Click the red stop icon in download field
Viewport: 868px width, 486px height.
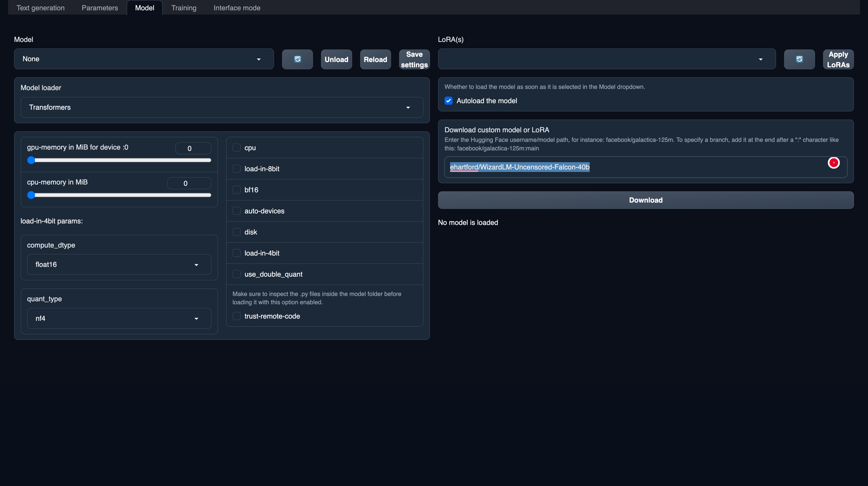click(x=834, y=163)
